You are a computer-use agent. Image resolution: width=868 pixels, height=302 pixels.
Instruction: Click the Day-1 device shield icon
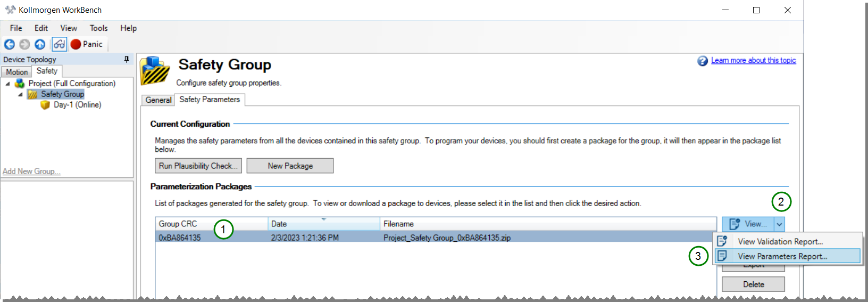[x=45, y=105]
